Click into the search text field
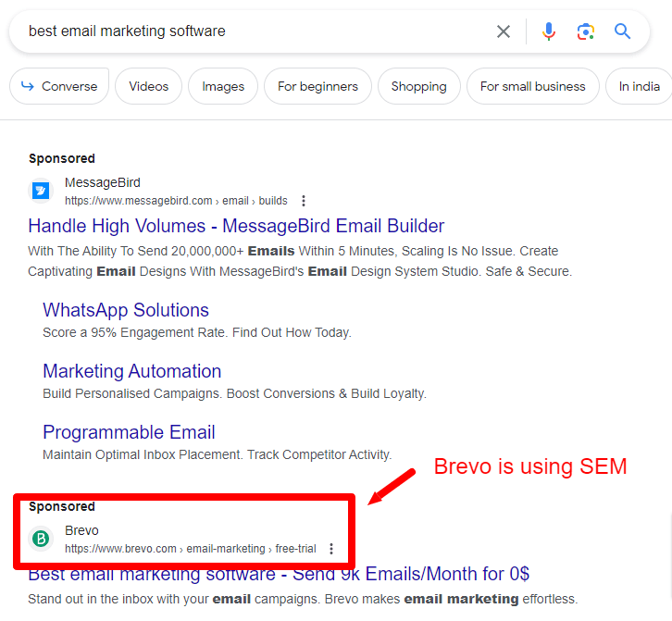The width and height of the screenshot is (672, 621). click(250, 31)
